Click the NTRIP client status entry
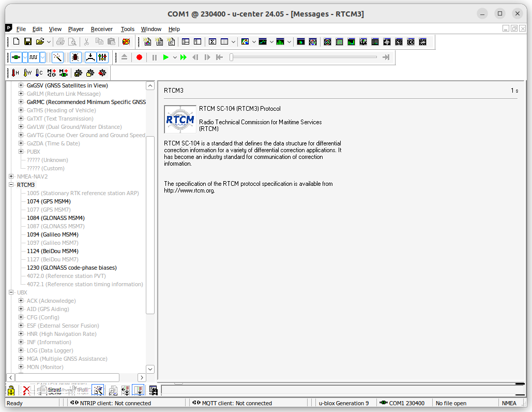Image resolution: width=532 pixels, height=412 pixels. [111, 403]
